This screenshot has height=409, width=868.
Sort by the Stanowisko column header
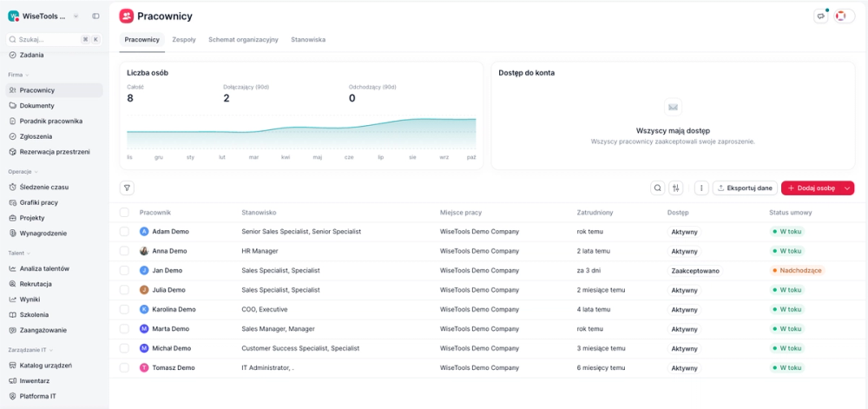pos(259,213)
